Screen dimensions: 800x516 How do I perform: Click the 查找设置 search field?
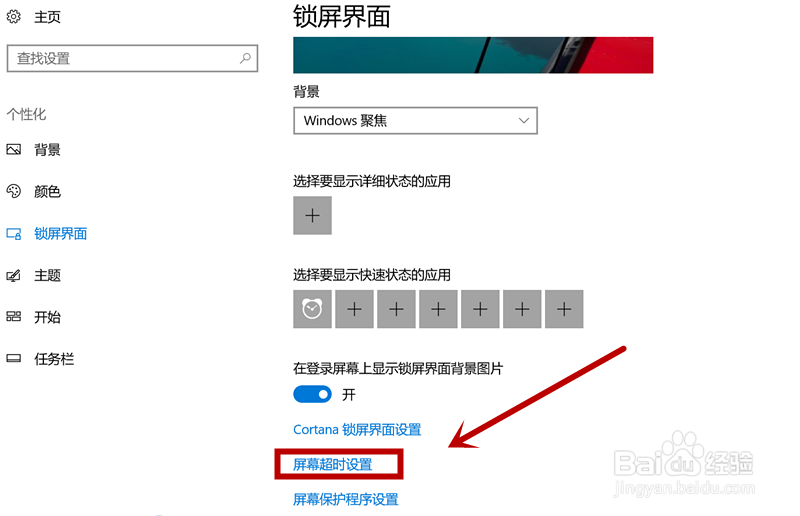(132, 58)
